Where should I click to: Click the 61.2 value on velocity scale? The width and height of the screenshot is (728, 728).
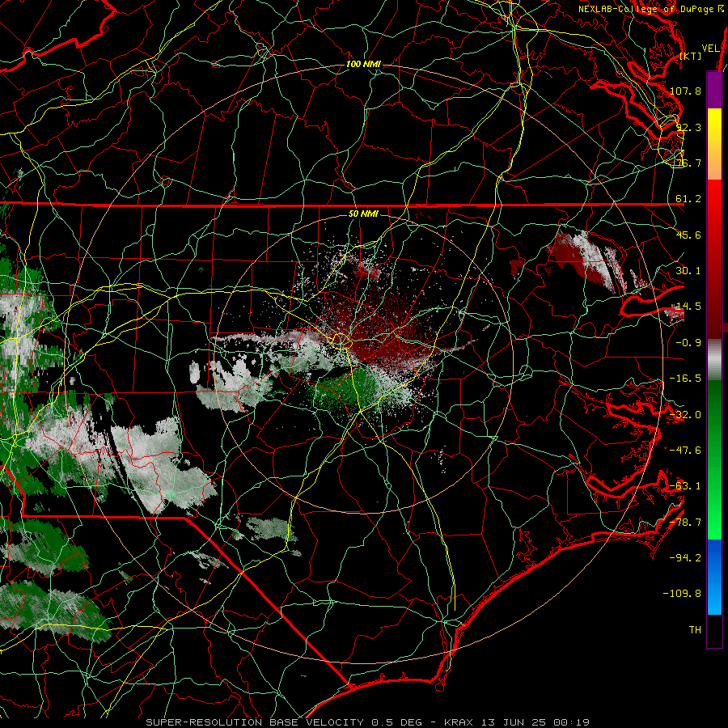688,199
